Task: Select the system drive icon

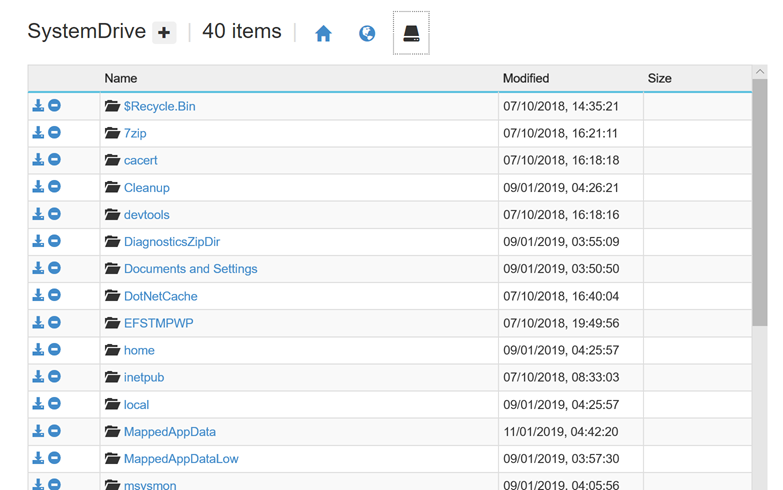Action: coord(411,34)
